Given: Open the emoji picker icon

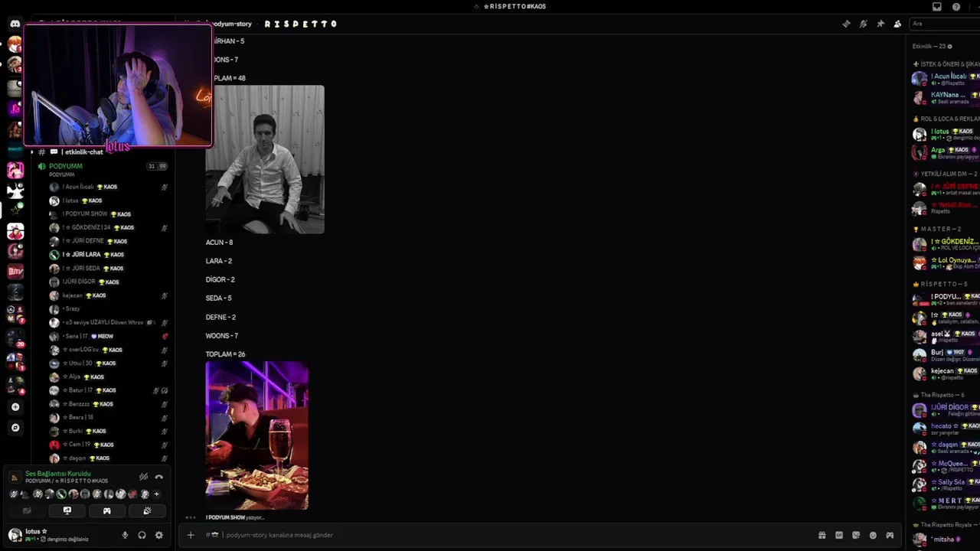Looking at the screenshot, I should (873, 535).
